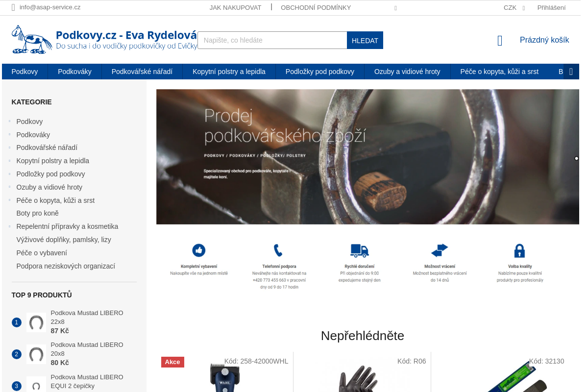Viewport: 588px width, 392px height.
Task: Expand Podkováky sidebar category bullet
Action: 9,135
